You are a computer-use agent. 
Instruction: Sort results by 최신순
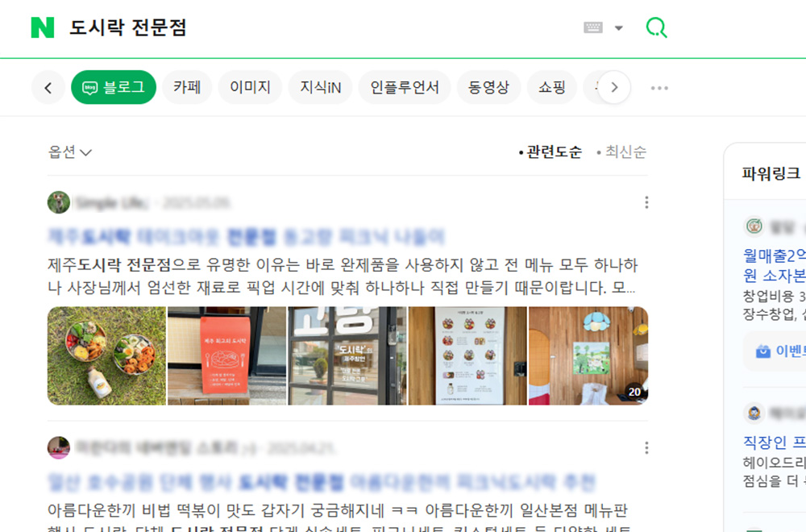point(621,152)
